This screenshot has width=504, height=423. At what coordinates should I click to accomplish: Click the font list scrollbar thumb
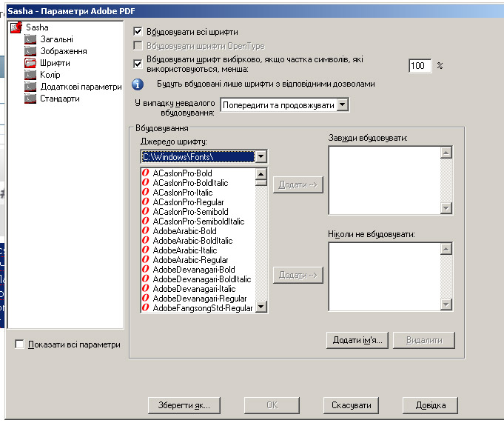[x=261, y=183]
